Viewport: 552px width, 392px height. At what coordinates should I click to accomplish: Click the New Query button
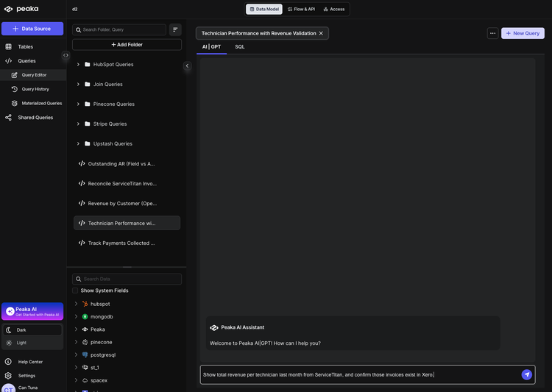(523, 33)
